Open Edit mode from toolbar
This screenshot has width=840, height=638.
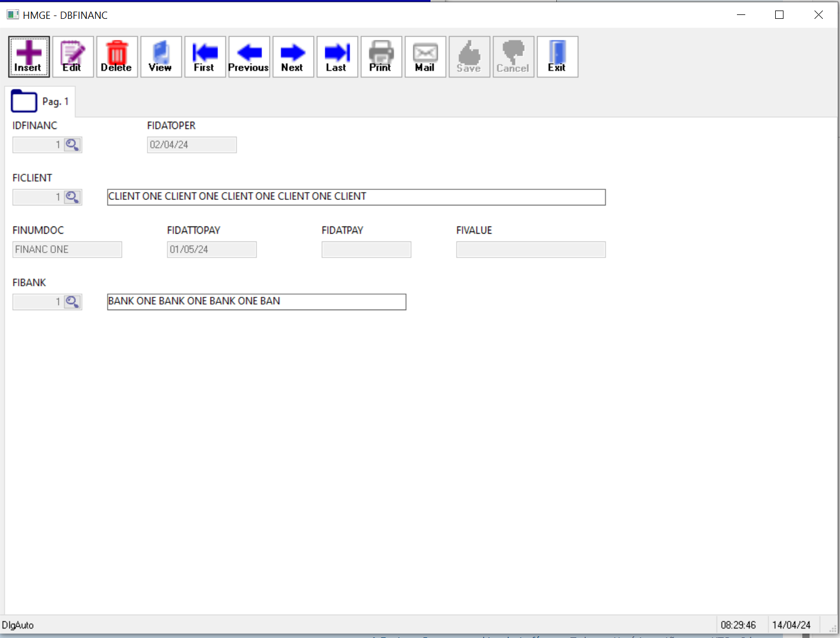[x=73, y=56]
